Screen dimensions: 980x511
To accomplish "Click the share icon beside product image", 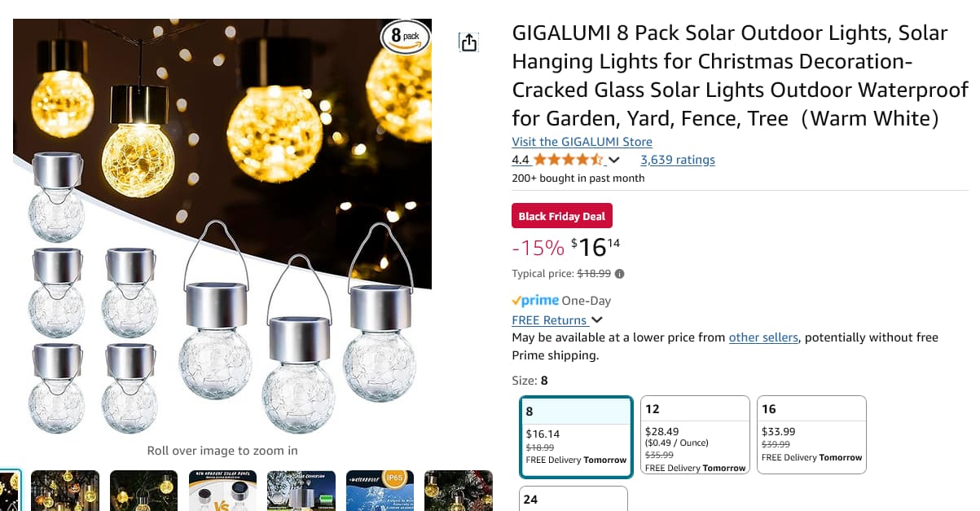I will (468, 42).
